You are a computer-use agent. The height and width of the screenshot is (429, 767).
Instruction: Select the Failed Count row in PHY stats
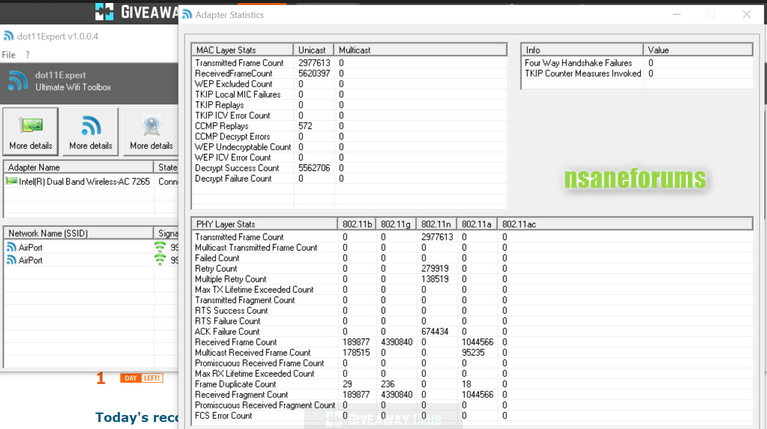[x=472, y=258]
